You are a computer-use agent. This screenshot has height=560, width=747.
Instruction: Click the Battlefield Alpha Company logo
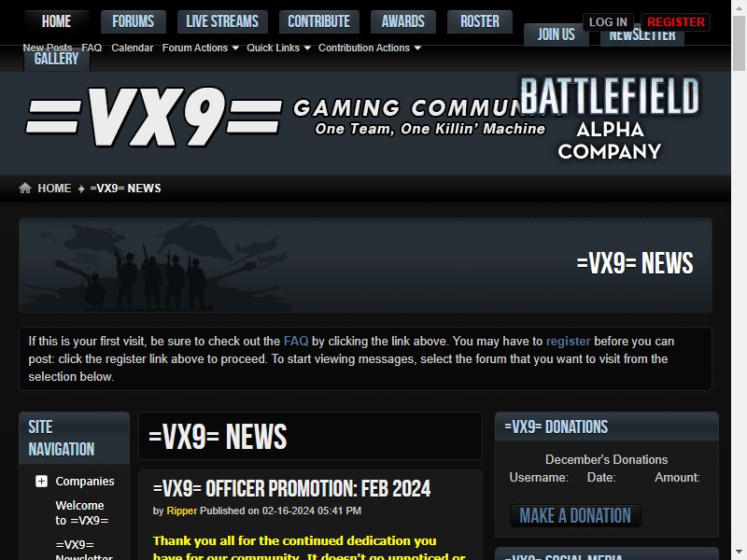(x=610, y=119)
